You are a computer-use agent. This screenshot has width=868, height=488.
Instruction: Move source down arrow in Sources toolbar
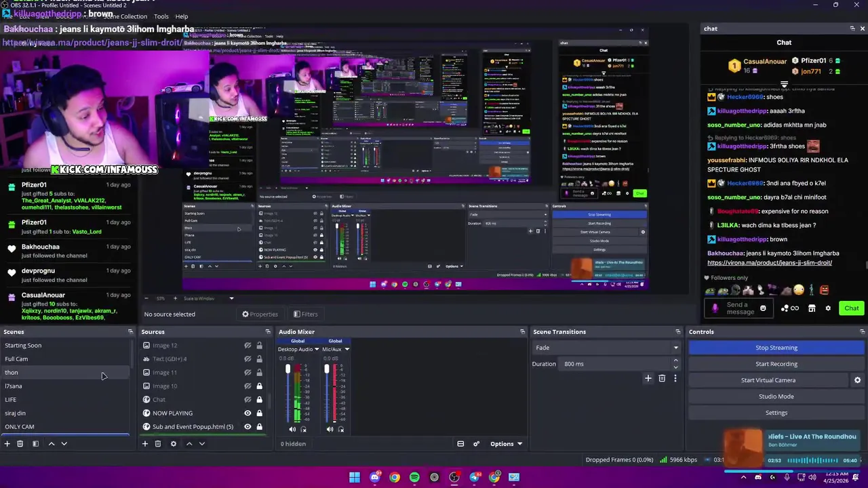click(202, 444)
